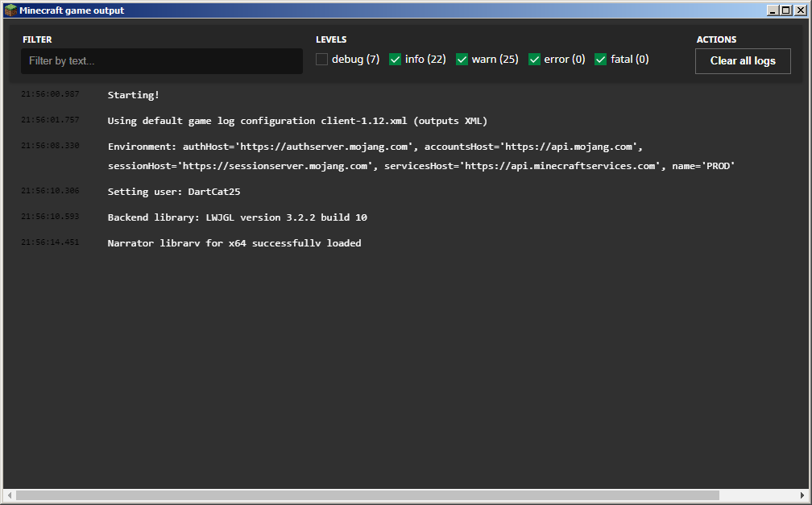Click the horizontal scrollbar right arrow
The height and width of the screenshot is (505, 812).
(x=802, y=495)
